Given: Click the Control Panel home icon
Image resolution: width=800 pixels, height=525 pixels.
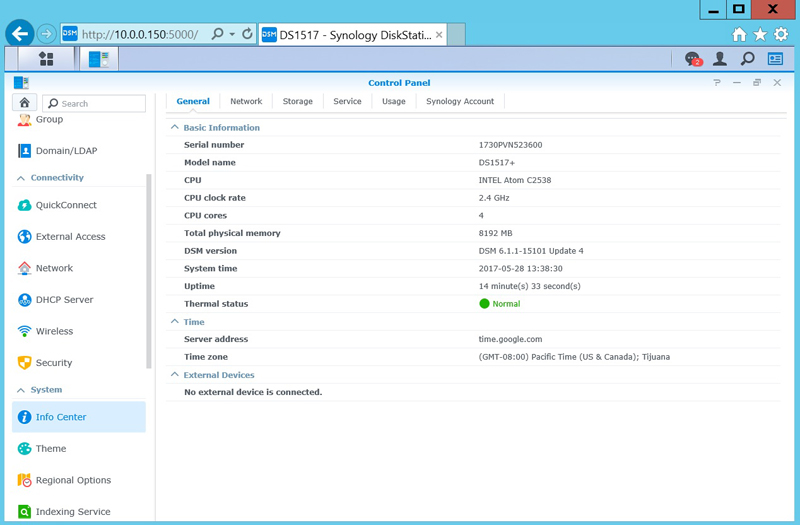Looking at the screenshot, I should click(25, 103).
